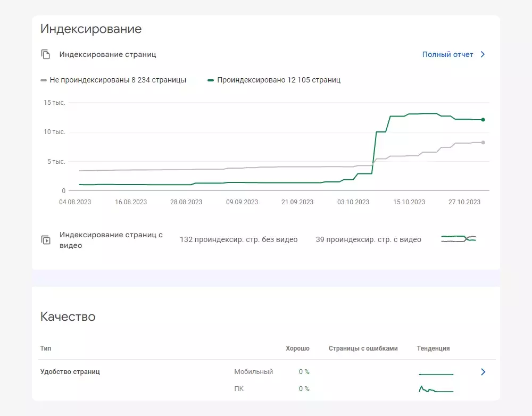Image resolution: width=532 pixels, height=416 pixels.
Task: Click the ПК trend sparkline under Тенденция
Action: [436, 388]
